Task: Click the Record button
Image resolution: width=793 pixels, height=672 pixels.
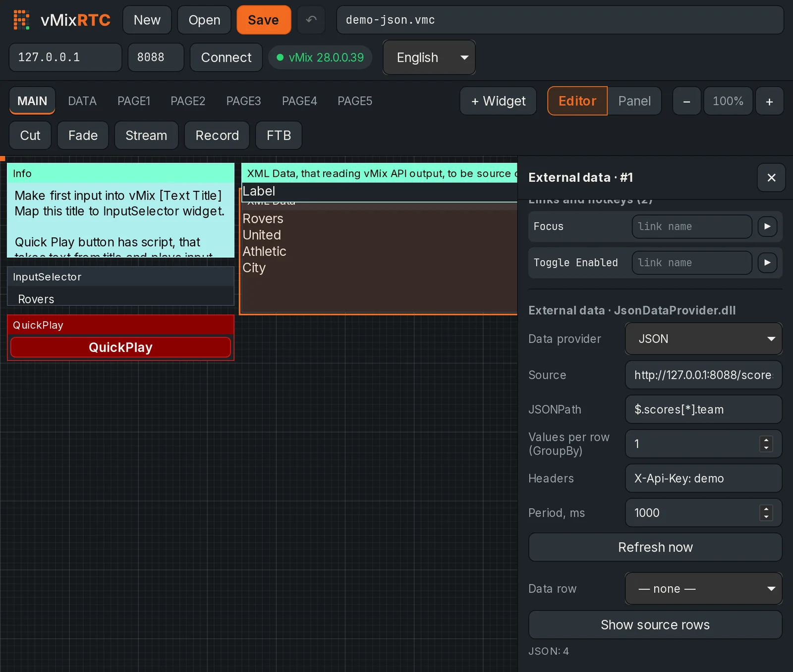Action: pos(217,135)
